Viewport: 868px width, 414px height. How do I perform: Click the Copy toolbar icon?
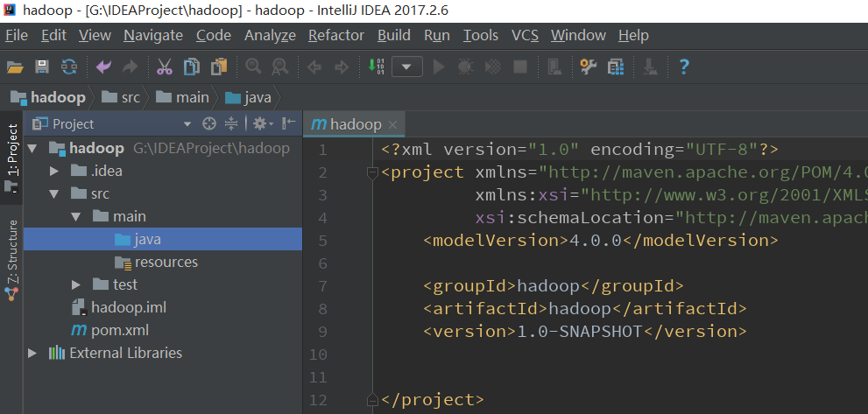point(192,67)
